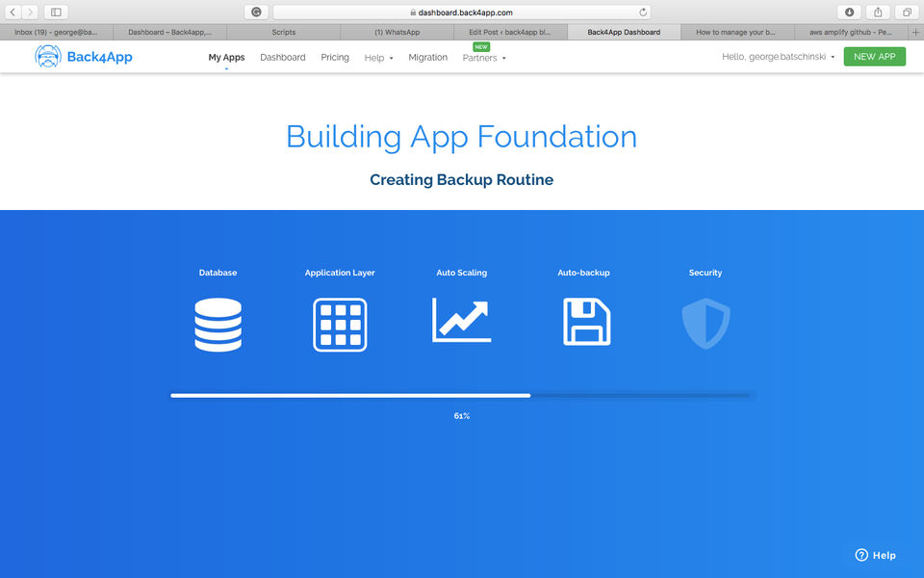Screen dimensions: 924x578
Task: Expand the Help dropdown menu
Action: tap(378, 58)
